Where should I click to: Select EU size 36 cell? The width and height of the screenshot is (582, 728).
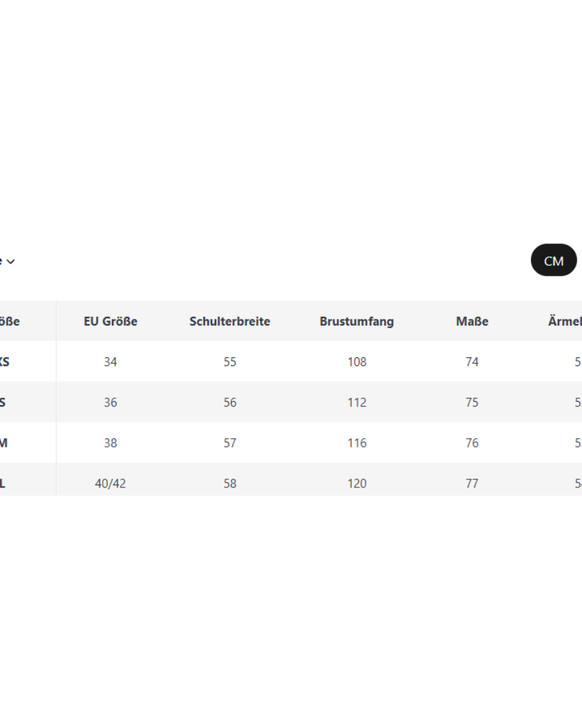click(110, 402)
